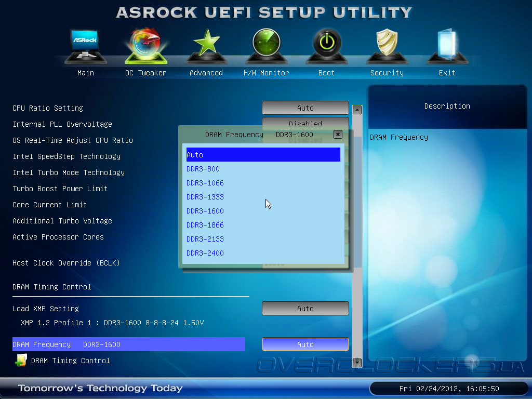Select OS Real-Time Adjust CPU Ratio row
The width and height of the screenshot is (532, 399).
point(73,140)
